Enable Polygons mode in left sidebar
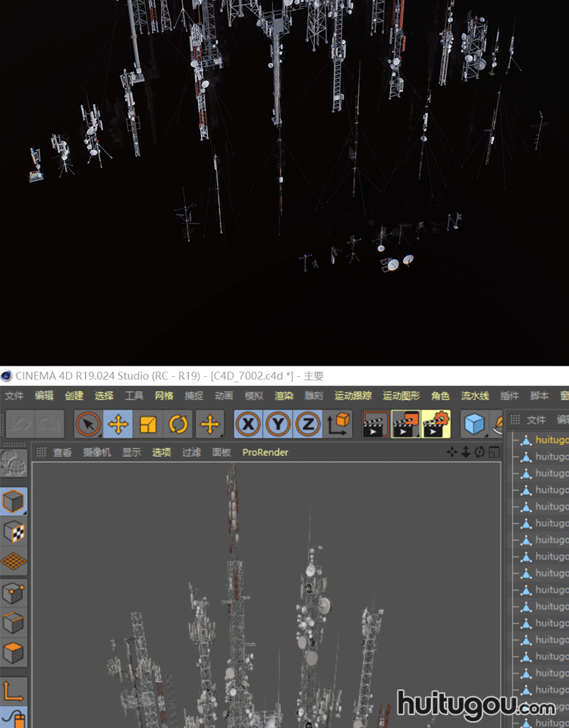The image size is (569, 728). click(14, 652)
